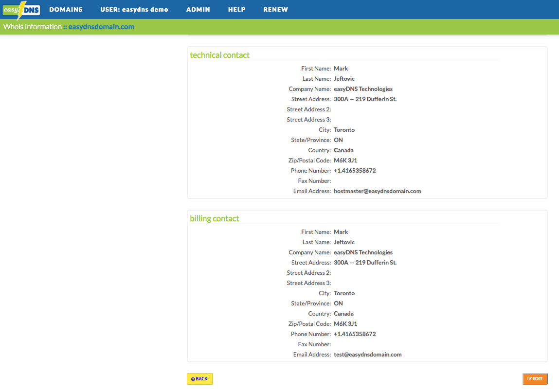Select technical contact city Toronto
Viewport: 559px width, 392px height.
[344, 130]
